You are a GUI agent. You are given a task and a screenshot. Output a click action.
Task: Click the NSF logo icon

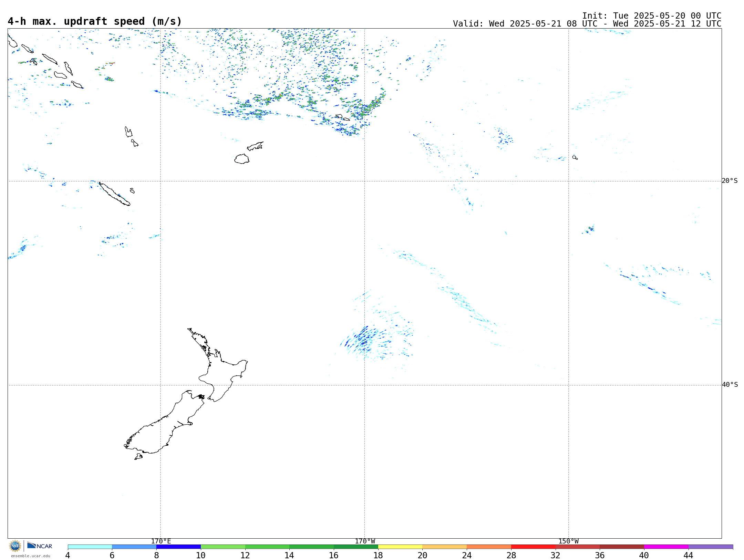click(x=15, y=546)
